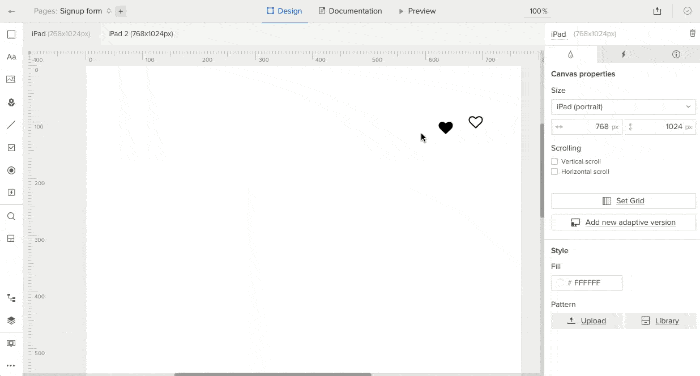Enable the Vertical scroll checkbox
This screenshot has height=376, width=700.
pos(554,162)
